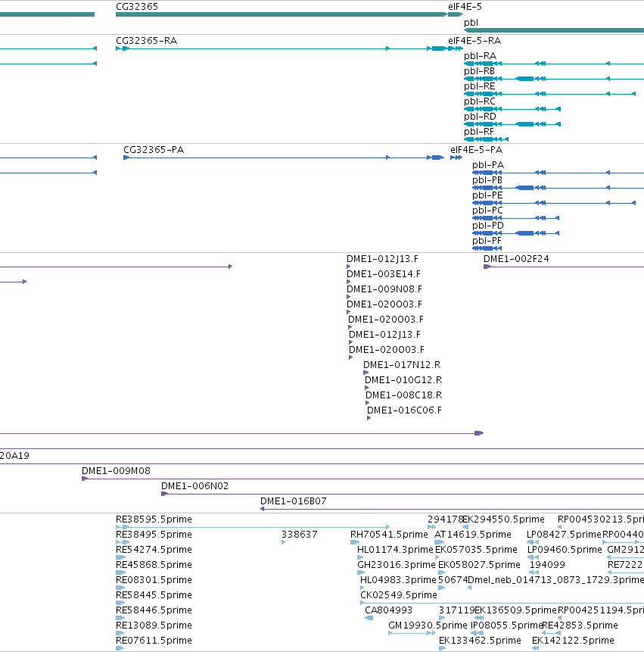Open EST GM19930.5prime label
The image size is (644, 652).
point(428,625)
